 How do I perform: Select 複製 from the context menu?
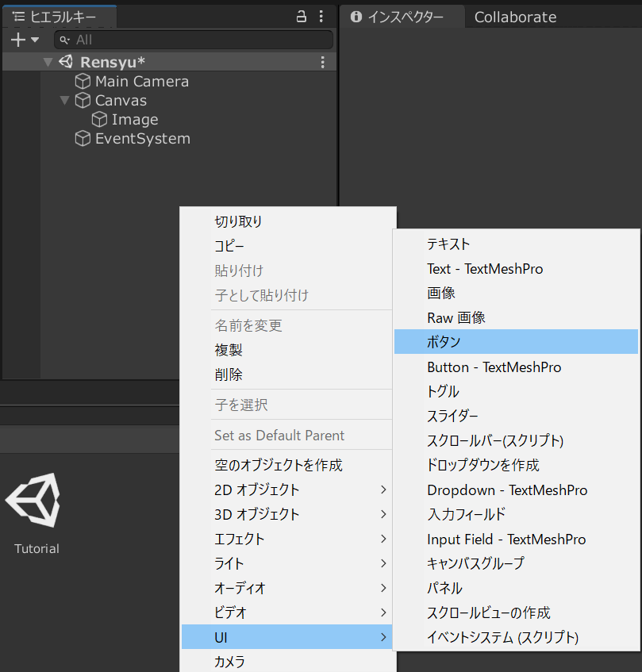(229, 350)
